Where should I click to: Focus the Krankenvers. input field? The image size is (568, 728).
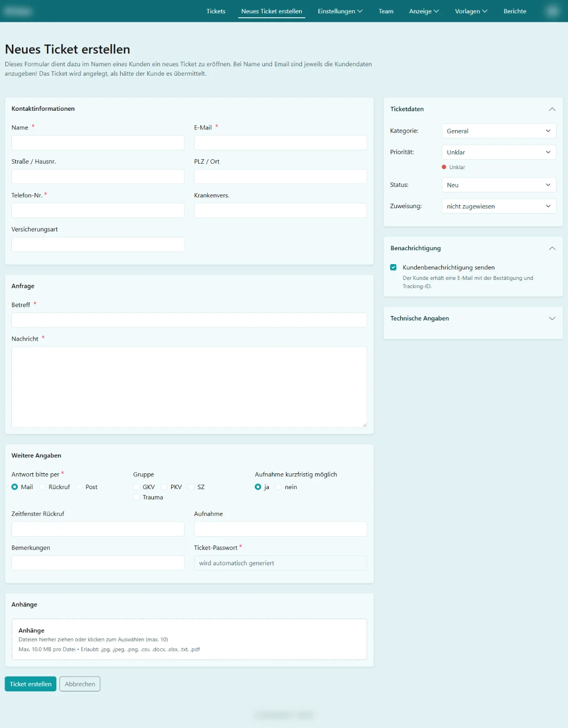(x=281, y=210)
